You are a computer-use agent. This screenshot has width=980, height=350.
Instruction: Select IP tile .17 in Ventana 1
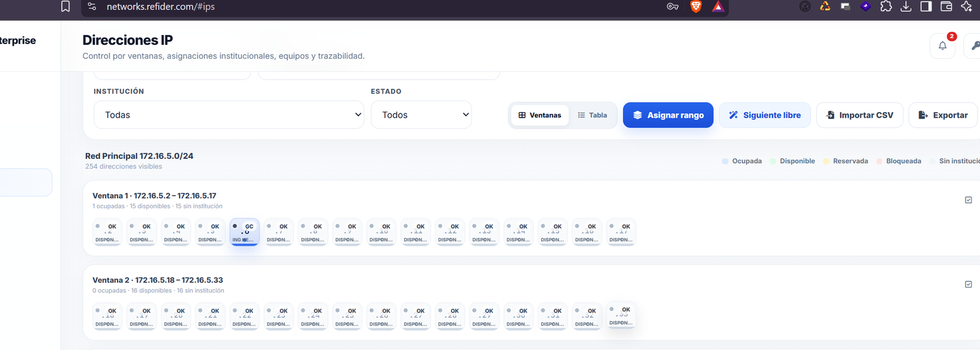622,232
